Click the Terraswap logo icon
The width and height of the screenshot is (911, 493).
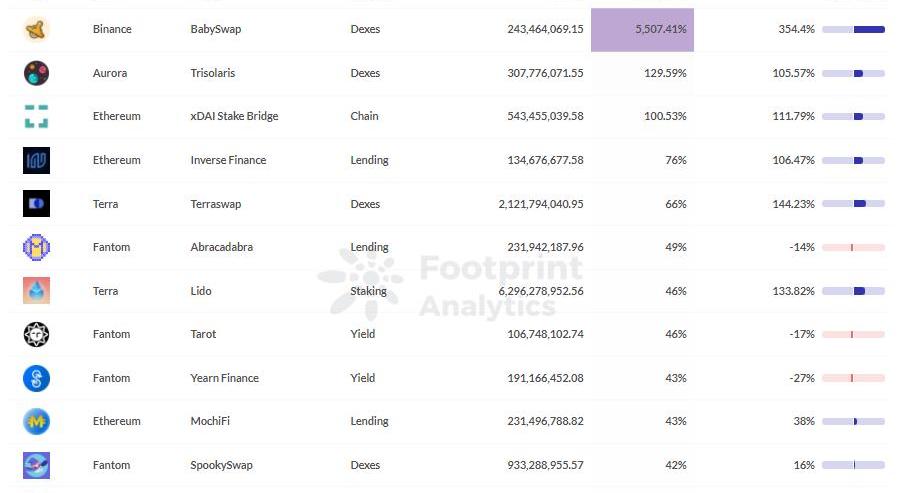(37, 204)
